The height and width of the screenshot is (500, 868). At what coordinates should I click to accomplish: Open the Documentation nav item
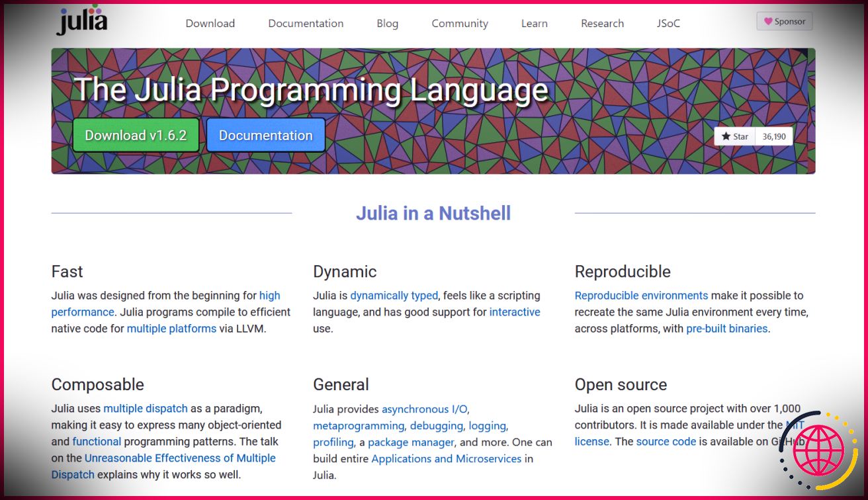[306, 23]
